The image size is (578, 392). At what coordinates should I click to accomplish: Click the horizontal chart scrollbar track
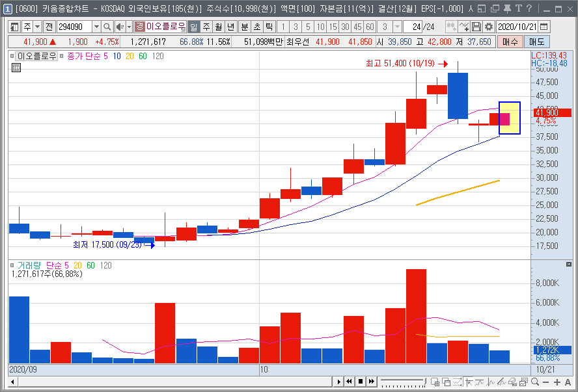174,382
